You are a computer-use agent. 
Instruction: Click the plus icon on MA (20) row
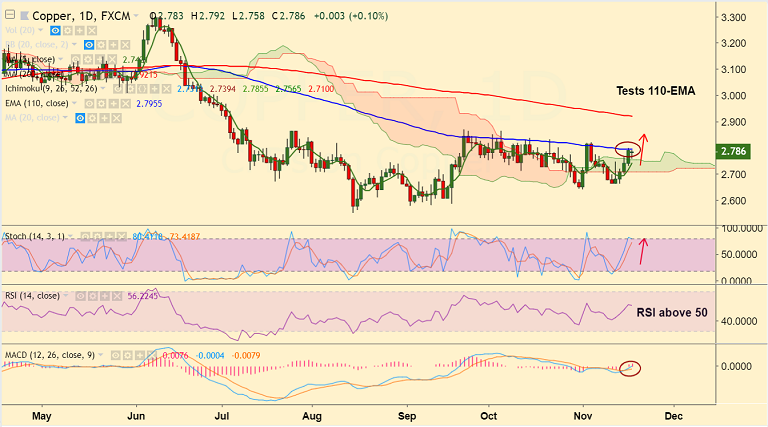click(x=104, y=118)
